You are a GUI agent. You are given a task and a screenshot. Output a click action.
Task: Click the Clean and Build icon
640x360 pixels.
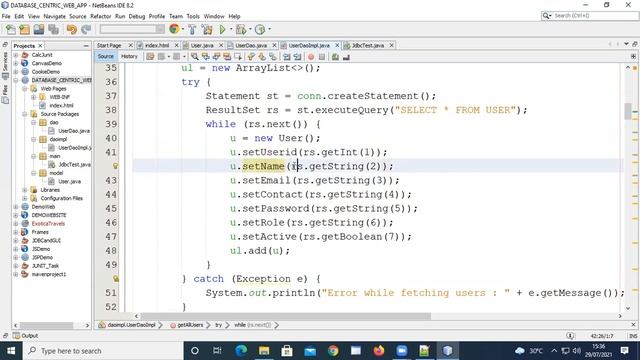point(207,29)
